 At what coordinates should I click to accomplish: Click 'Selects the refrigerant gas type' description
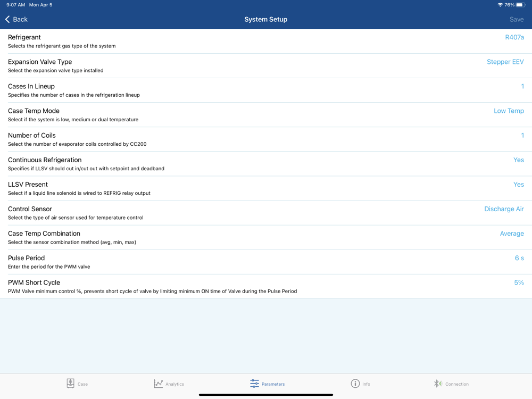click(62, 46)
